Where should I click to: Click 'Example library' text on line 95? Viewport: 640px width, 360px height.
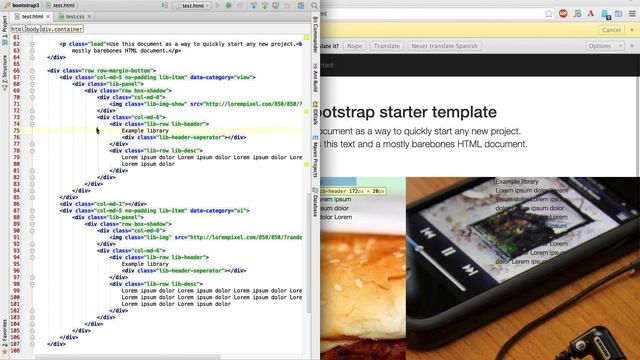coord(145,264)
